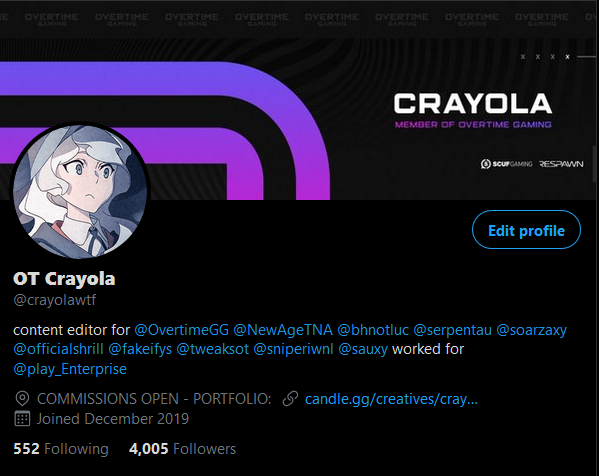Open the @OvertimeGG mention link
This screenshot has width=599, height=476.
[181, 330]
